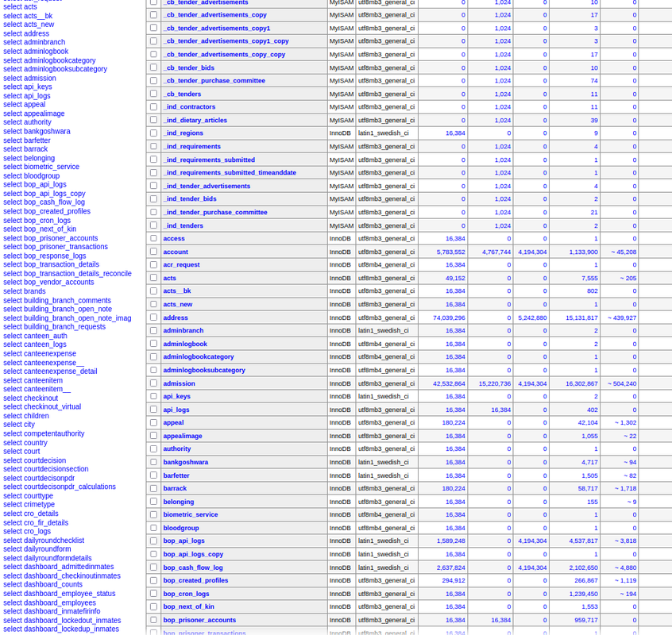The width and height of the screenshot is (672, 635).
Task: Click sidebar link select bankgoshwara
Action: point(37,132)
